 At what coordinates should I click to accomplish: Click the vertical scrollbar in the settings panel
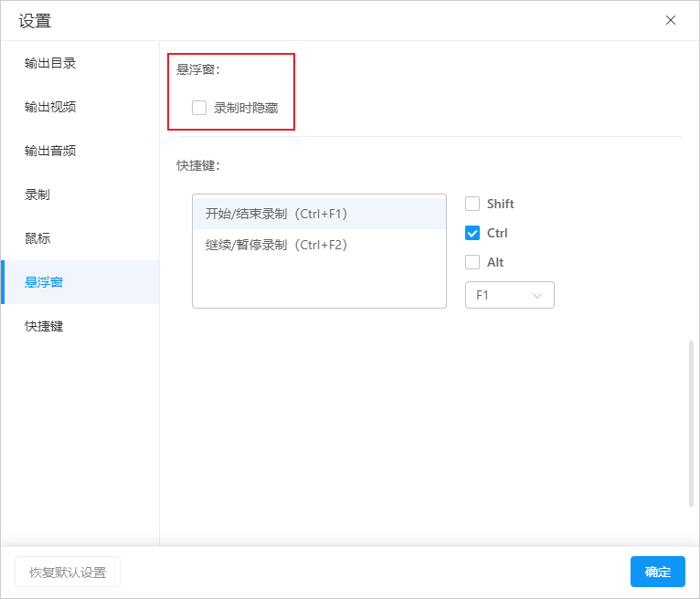[691, 424]
